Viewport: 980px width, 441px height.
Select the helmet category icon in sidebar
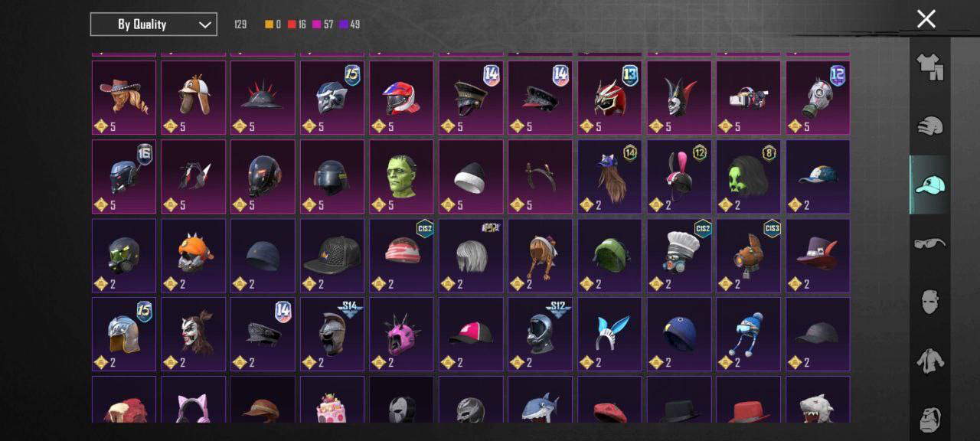(x=929, y=126)
